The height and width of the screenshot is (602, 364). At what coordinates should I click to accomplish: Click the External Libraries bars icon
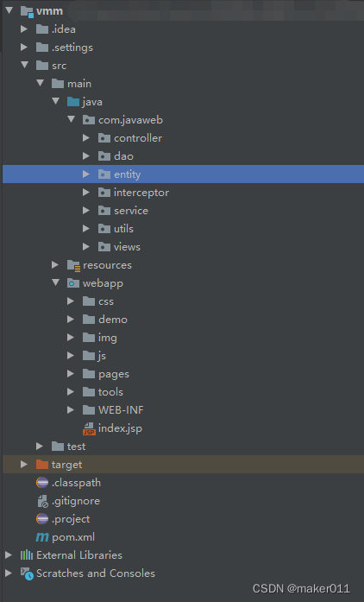click(27, 554)
